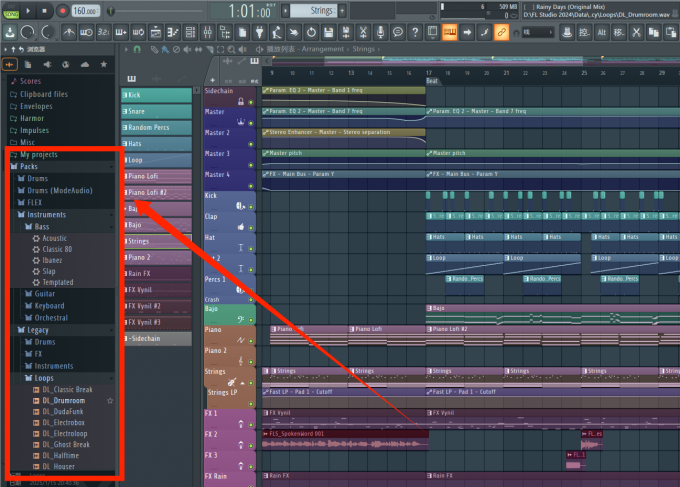Toggle the green magnet snap in playlist toolbar
Viewport: 680px width, 487px height.
click(x=137, y=49)
